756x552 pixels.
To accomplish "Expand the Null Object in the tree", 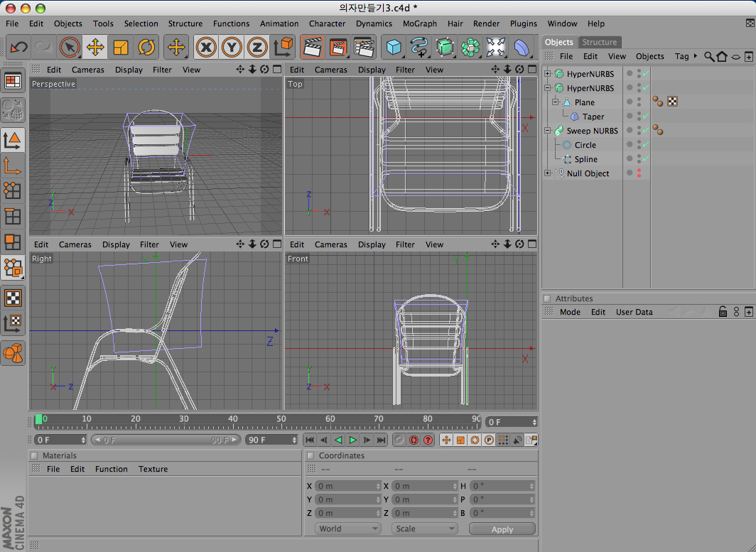I will click(x=548, y=173).
